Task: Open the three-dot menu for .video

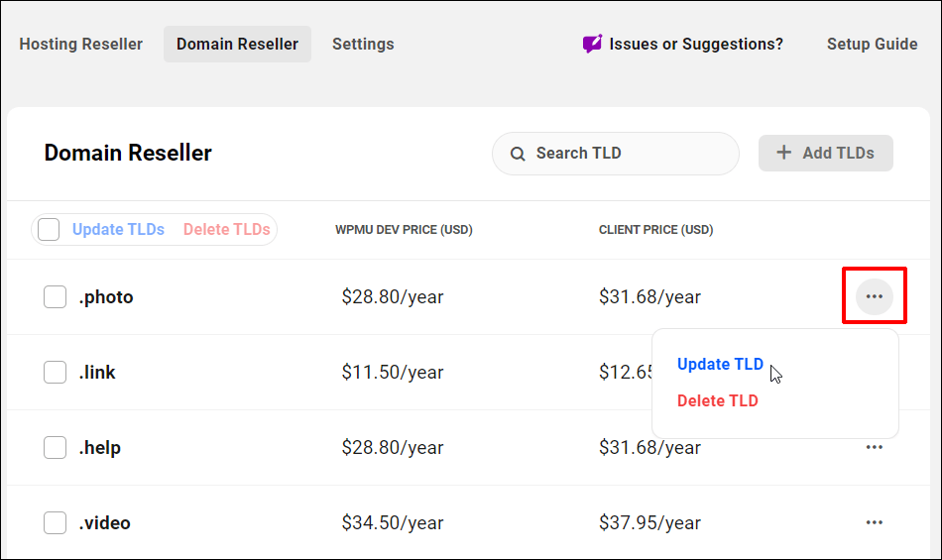Action: 874,522
